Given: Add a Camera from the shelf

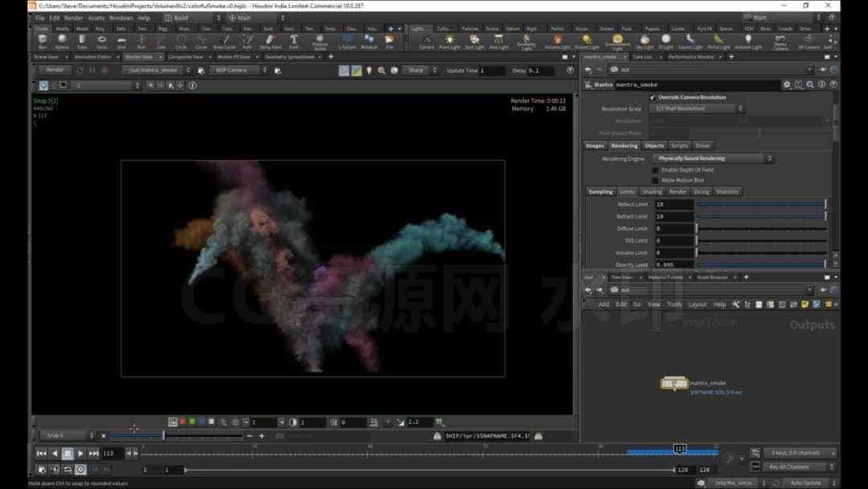Looking at the screenshot, I should click(x=427, y=42).
